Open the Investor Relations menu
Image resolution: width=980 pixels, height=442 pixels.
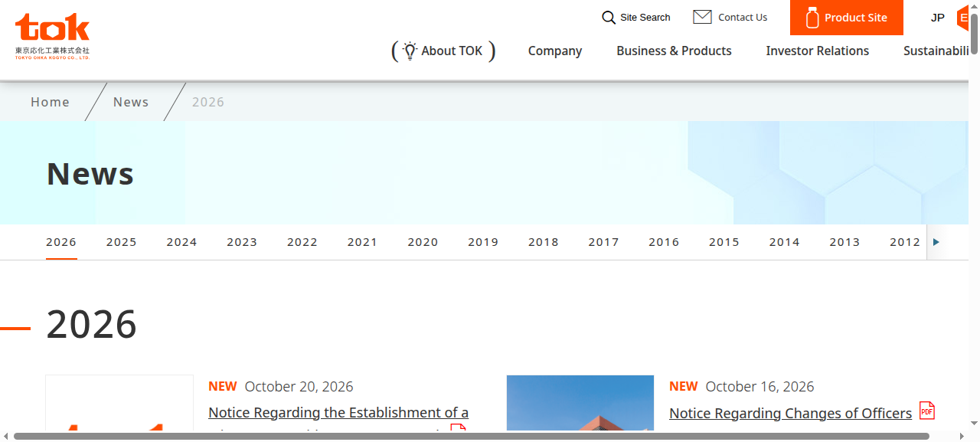click(x=818, y=51)
